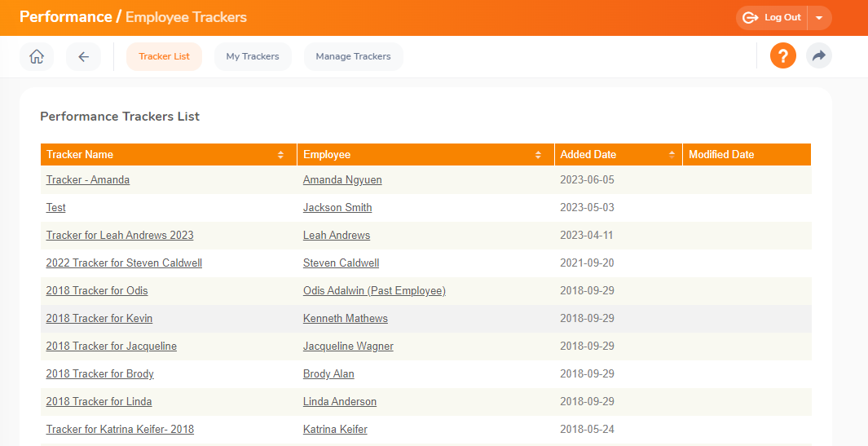View employee Brody Alan

click(328, 373)
